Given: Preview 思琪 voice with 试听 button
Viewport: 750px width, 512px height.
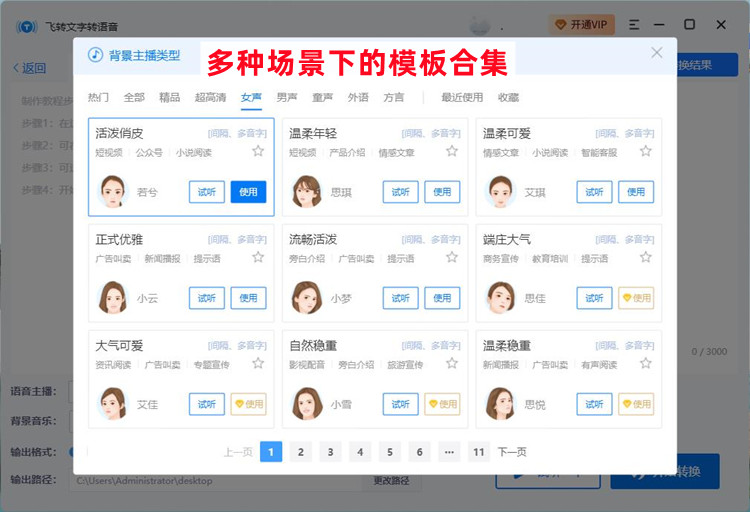Looking at the screenshot, I should point(400,192).
